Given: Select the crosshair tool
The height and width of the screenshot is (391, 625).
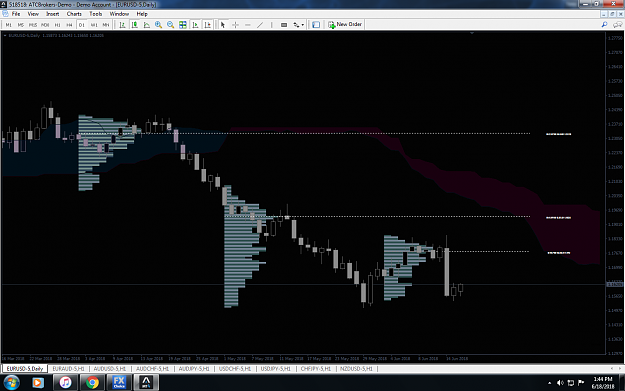Looking at the screenshot, I should pos(235,25).
